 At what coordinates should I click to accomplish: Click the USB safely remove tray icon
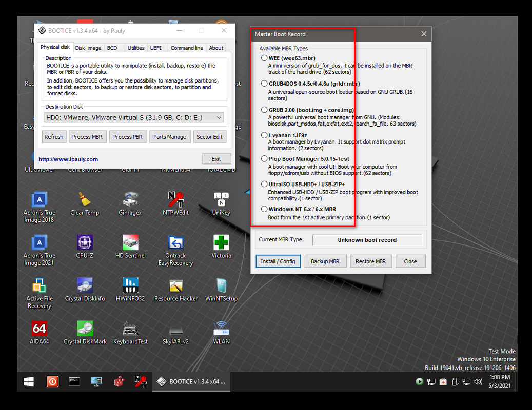(x=455, y=382)
